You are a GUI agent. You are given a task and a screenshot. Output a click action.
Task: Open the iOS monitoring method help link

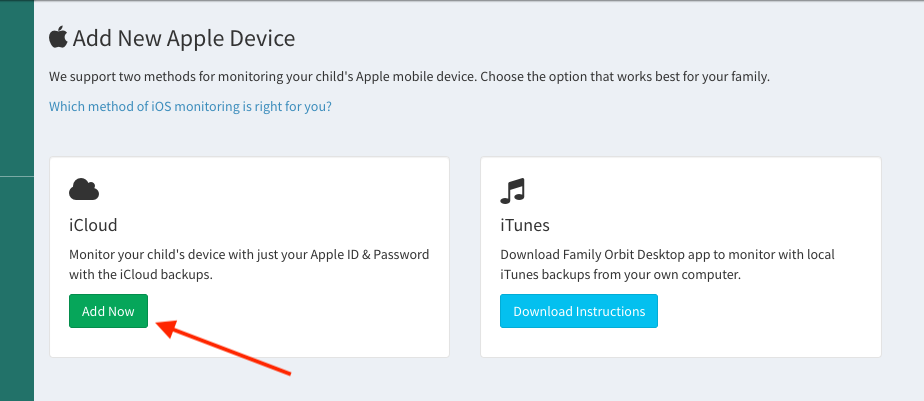coord(190,106)
